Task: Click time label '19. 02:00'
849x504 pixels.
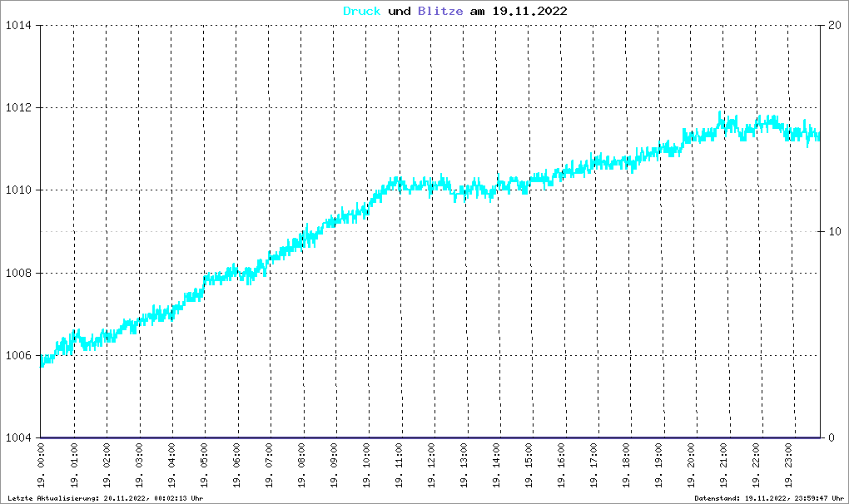Action: [x=107, y=465]
